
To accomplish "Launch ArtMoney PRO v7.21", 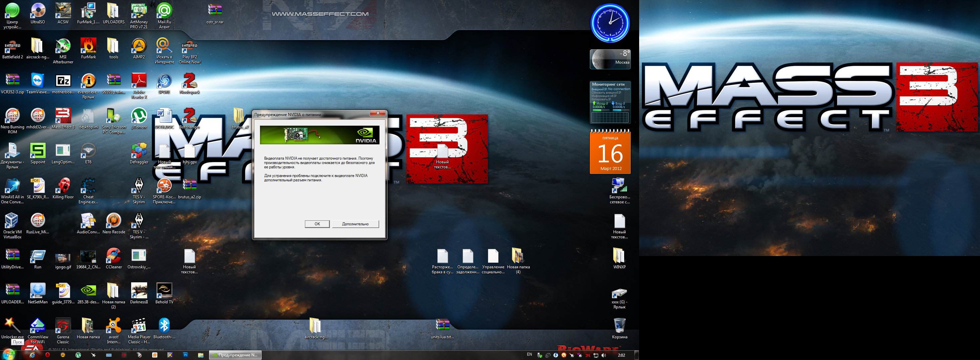I will pyautogui.click(x=139, y=16).
